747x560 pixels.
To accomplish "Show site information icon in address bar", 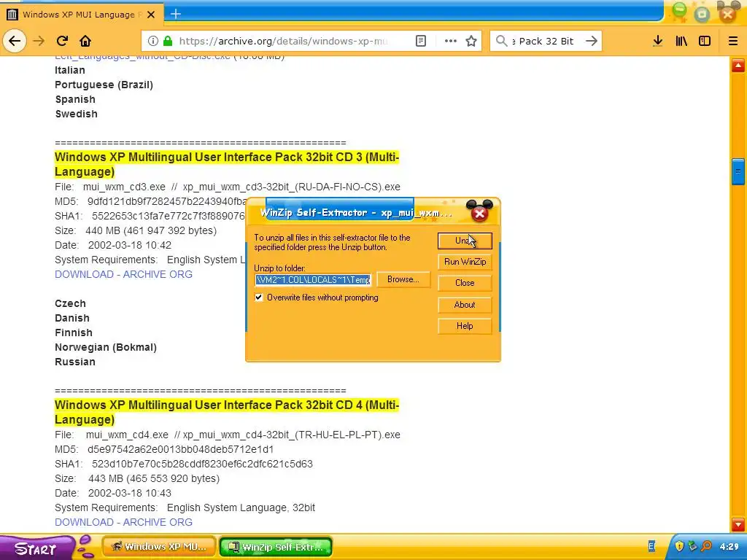I will pos(153,41).
